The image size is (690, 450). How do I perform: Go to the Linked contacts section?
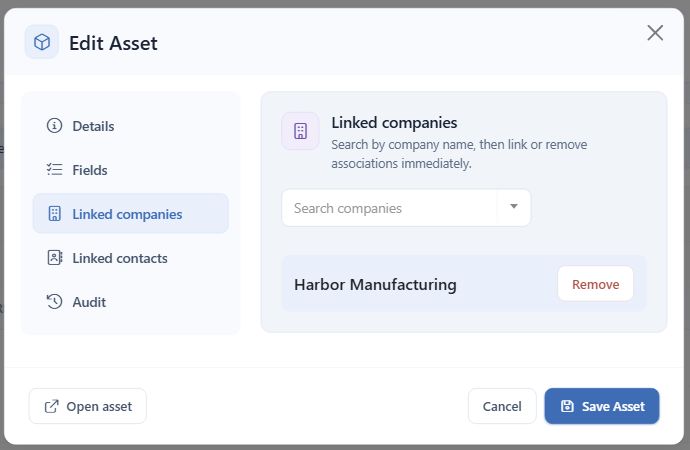click(x=131, y=258)
